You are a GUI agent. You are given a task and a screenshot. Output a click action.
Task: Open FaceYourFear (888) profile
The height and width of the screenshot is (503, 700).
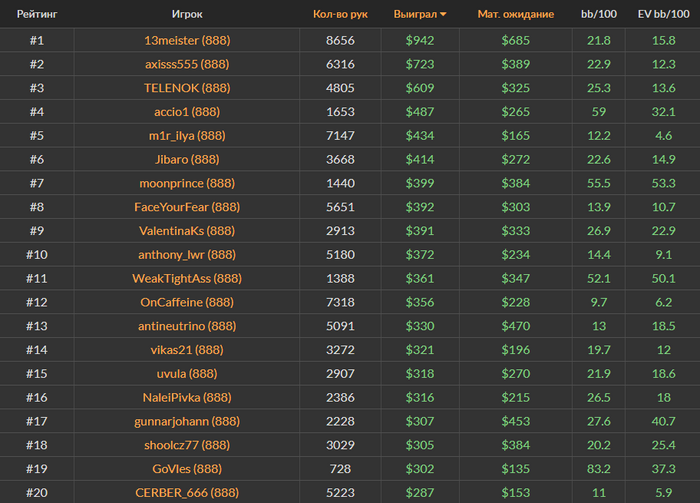click(x=186, y=207)
